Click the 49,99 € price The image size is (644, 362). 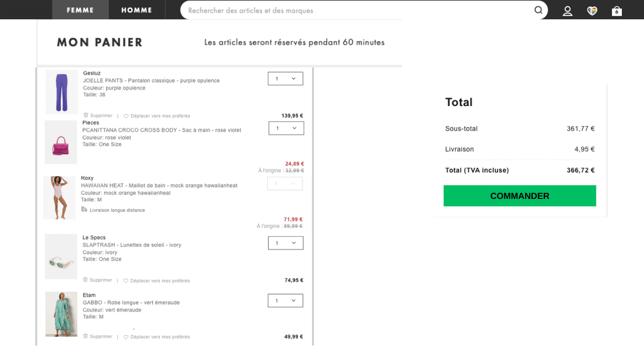click(x=294, y=337)
